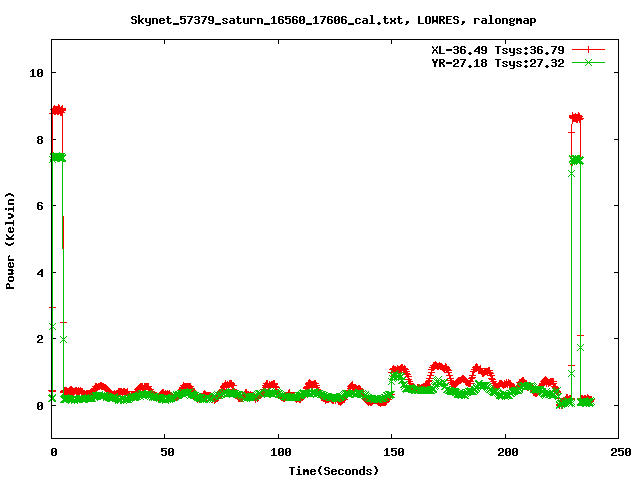This screenshot has height=480, width=640.
Task: Click the 4 tick label on y-axis
Action: click(39, 272)
